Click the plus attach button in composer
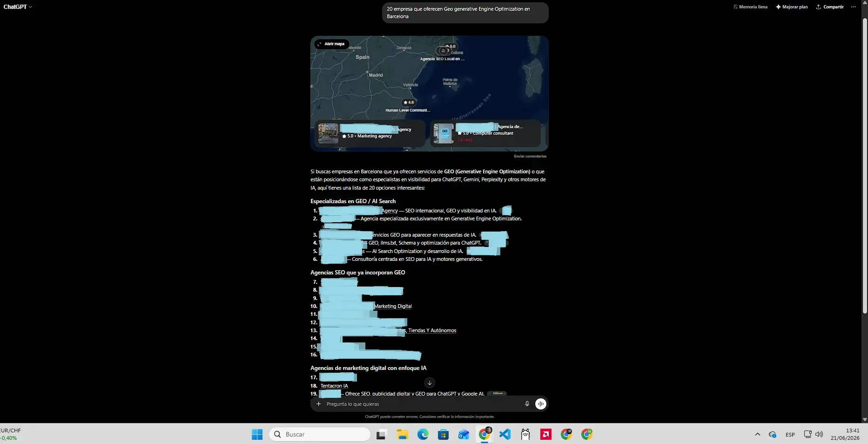The width and height of the screenshot is (868, 444). [x=318, y=404]
